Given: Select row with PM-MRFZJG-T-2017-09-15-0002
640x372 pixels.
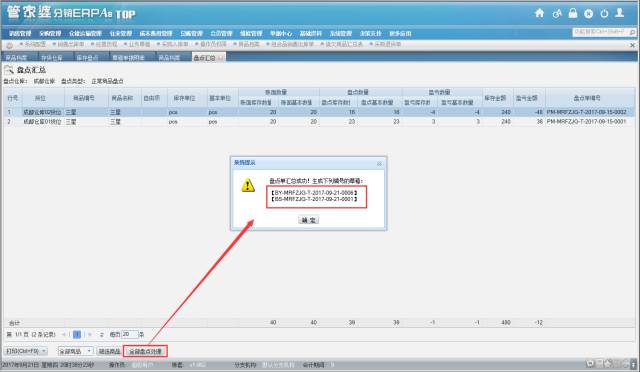Looking at the screenshot, I should click(319, 112).
